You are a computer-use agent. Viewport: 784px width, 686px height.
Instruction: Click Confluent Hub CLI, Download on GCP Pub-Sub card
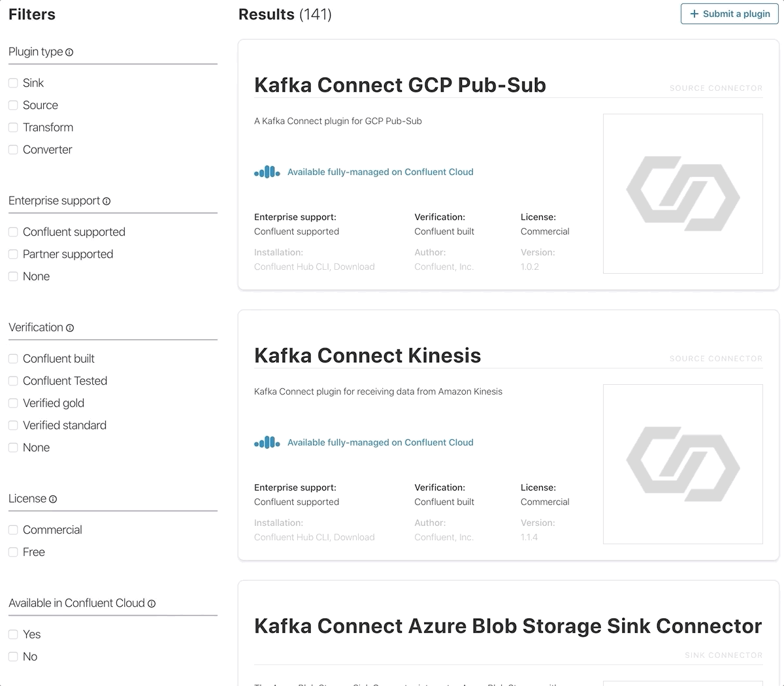(x=314, y=267)
